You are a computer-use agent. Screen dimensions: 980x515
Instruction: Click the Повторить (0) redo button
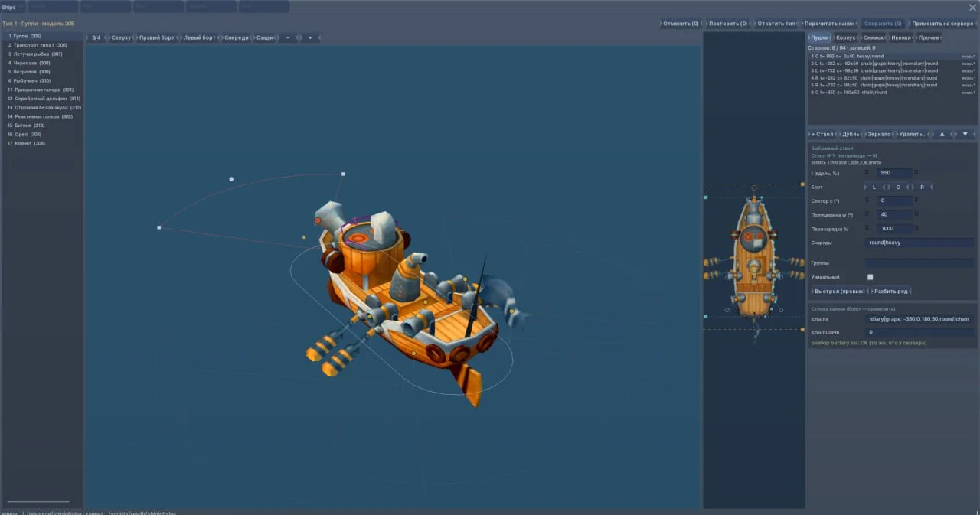[x=727, y=24]
